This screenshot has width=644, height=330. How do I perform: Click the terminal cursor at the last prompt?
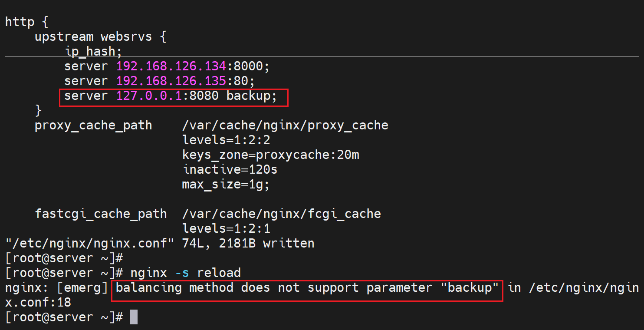pyautogui.click(x=134, y=317)
